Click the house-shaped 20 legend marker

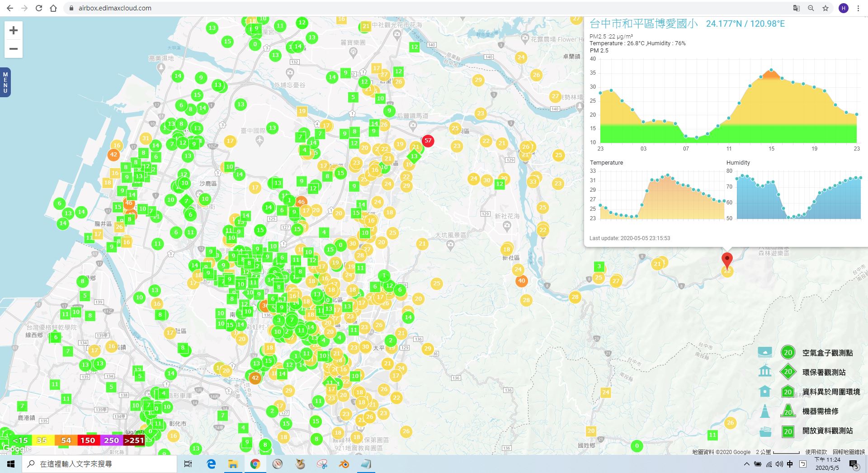coord(788,392)
